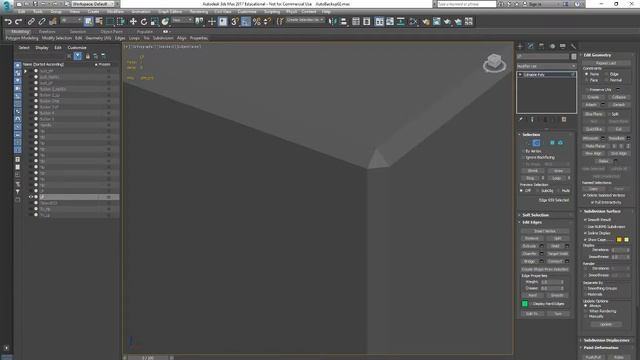The height and width of the screenshot is (360, 640).
Task: Select the Edge constraint radio button
Action: 606,74
